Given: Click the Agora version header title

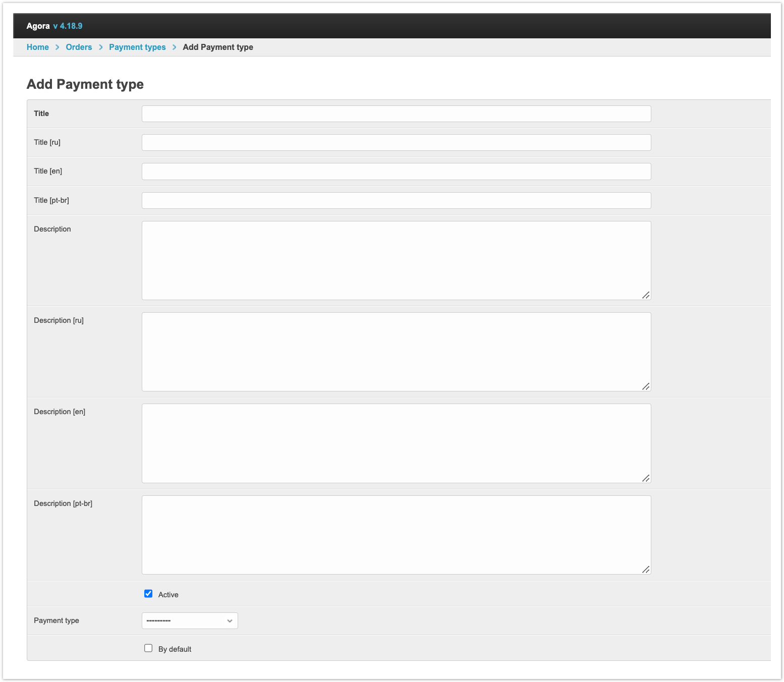Looking at the screenshot, I should pos(54,26).
